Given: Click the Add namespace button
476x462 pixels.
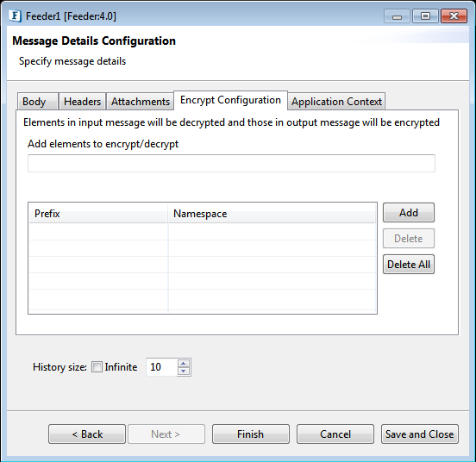Looking at the screenshot, I should coord(409,213).
